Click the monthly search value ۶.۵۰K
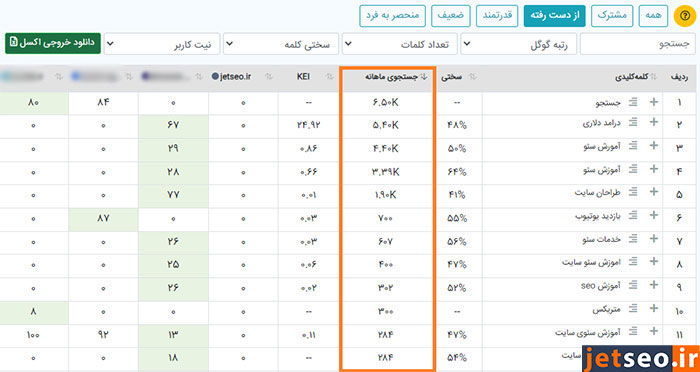Viewport: 700px width, 372px height. coord(385,103)
